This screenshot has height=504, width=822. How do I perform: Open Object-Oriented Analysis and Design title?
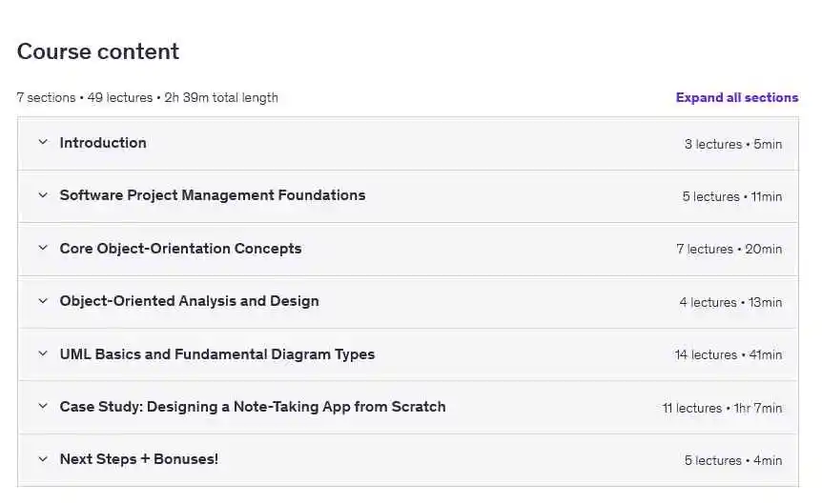(x=189, y=301)
